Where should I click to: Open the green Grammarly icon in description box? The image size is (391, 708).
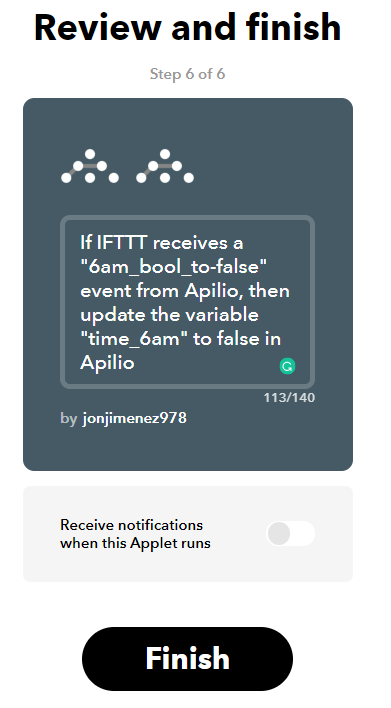click(287, 366)
